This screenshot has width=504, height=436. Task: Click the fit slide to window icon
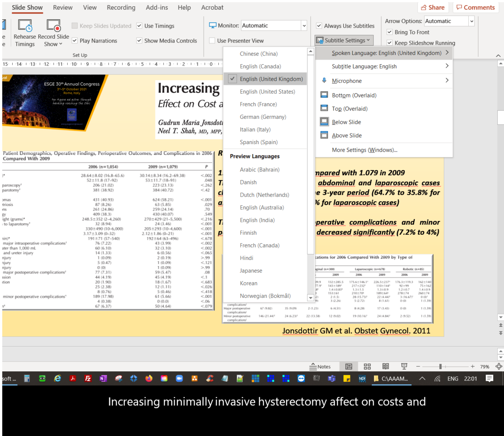click(499, 366)
